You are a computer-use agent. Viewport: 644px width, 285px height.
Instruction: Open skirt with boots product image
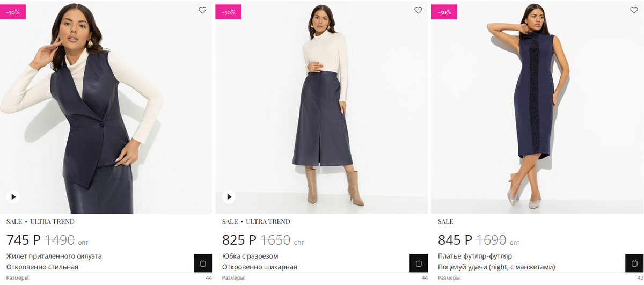point(321,107)
